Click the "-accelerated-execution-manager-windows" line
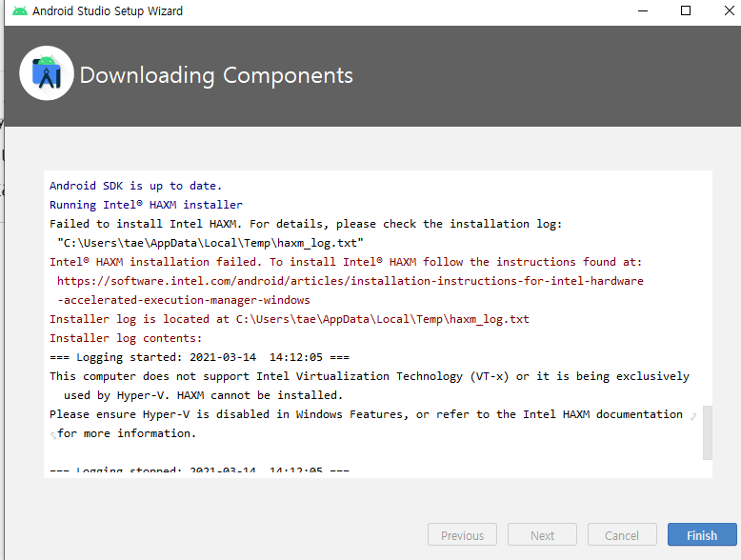Image resolution: width=741 pixels, height=560 pixels. (184, 300)
